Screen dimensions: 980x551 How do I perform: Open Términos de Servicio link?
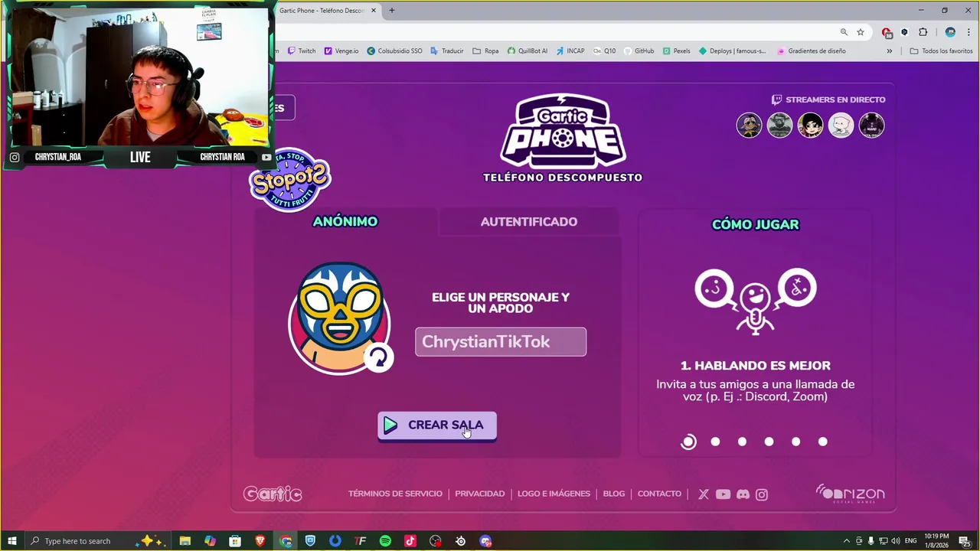click(x=395, y=494)
